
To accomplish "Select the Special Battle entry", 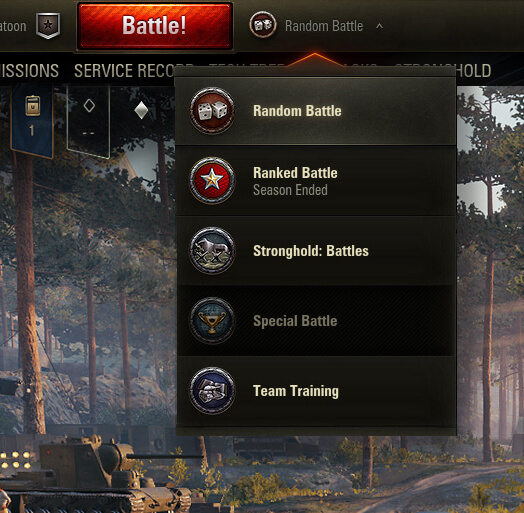I will pos(315,321).
